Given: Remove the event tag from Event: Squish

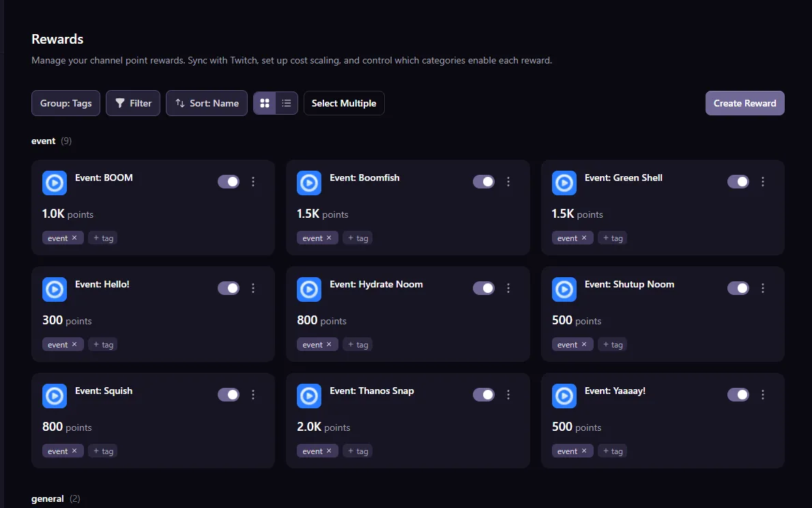Looking at the screenshot, I should (x=74, y=451).
